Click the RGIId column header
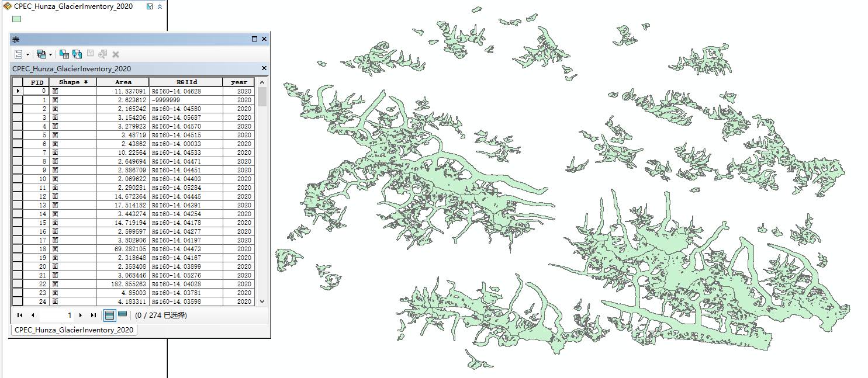868x378 pixels. pyautogui.click(x=186, y=82)
